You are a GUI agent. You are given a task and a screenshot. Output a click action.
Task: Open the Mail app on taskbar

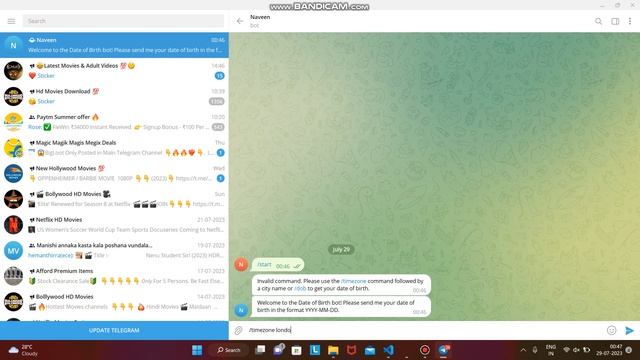click(370, 350)
